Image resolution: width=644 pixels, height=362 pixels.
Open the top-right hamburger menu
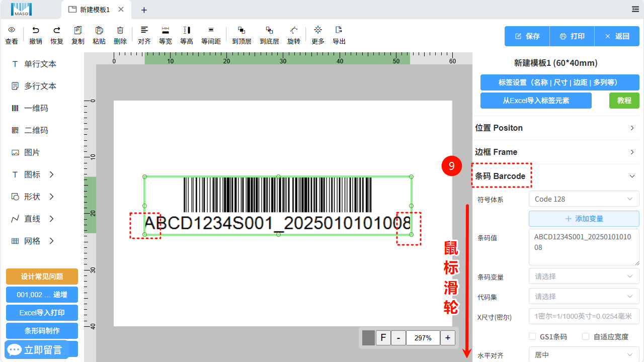coord(635,9)
